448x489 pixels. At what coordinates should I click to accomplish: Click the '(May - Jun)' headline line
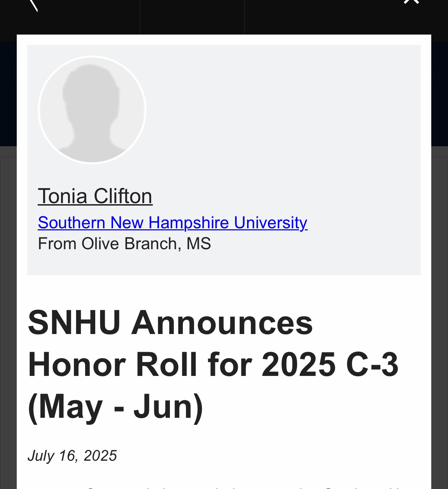[x=115, y=407]
